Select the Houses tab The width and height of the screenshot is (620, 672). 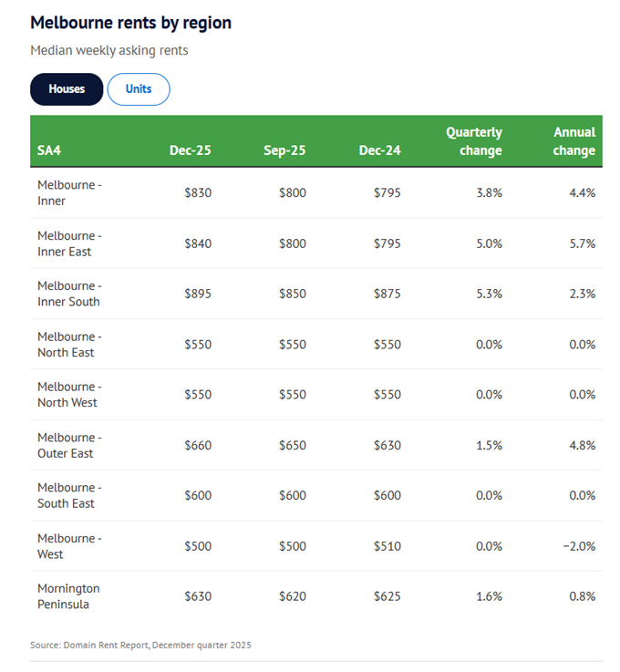point(67,89)
